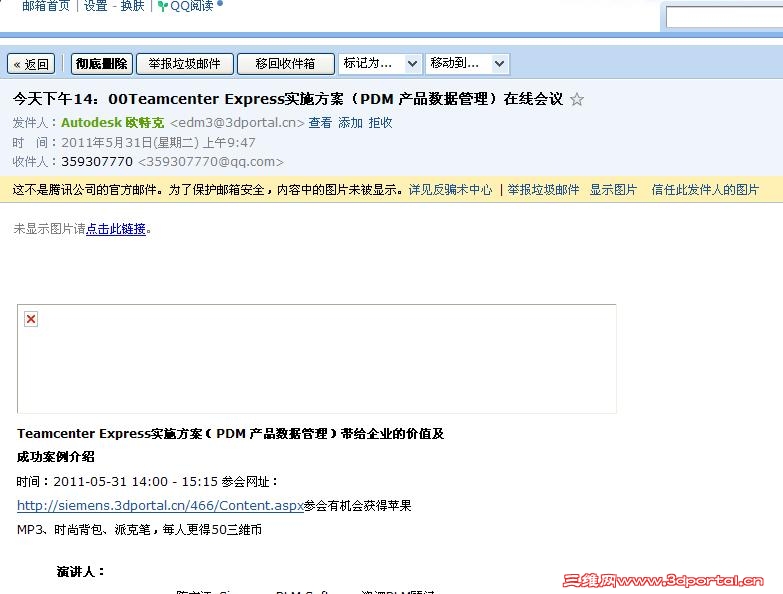Click the sender name Autodesk 欧特克

(112, 123)
